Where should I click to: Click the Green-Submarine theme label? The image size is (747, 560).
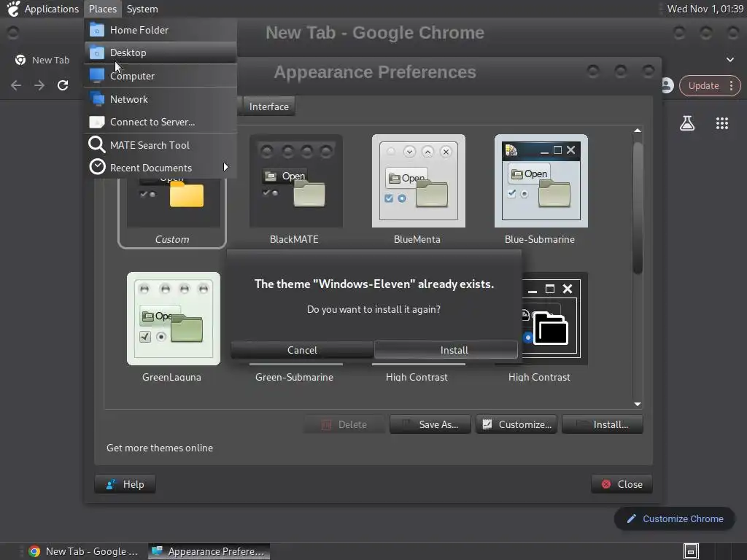click(x=295, y=377)
